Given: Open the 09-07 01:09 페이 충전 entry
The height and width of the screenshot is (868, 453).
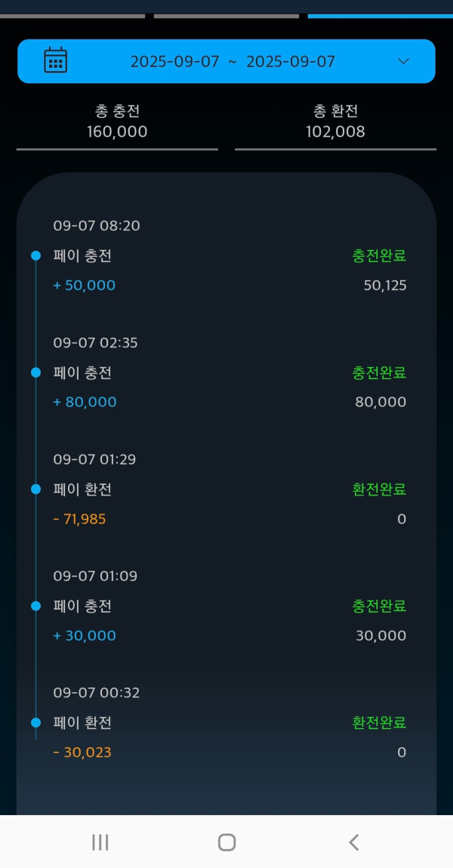Looking at the screenshot, I should pos(82,606).
